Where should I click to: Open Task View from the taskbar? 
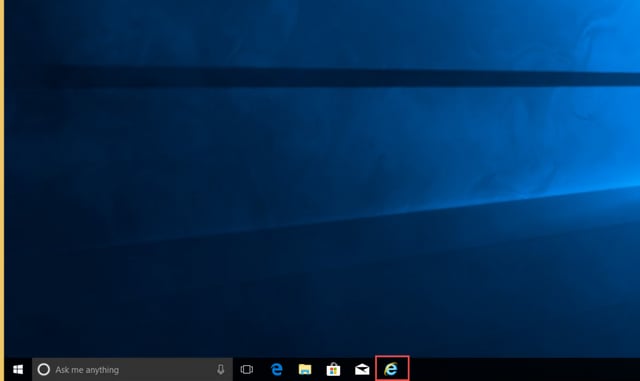[247, 370]
